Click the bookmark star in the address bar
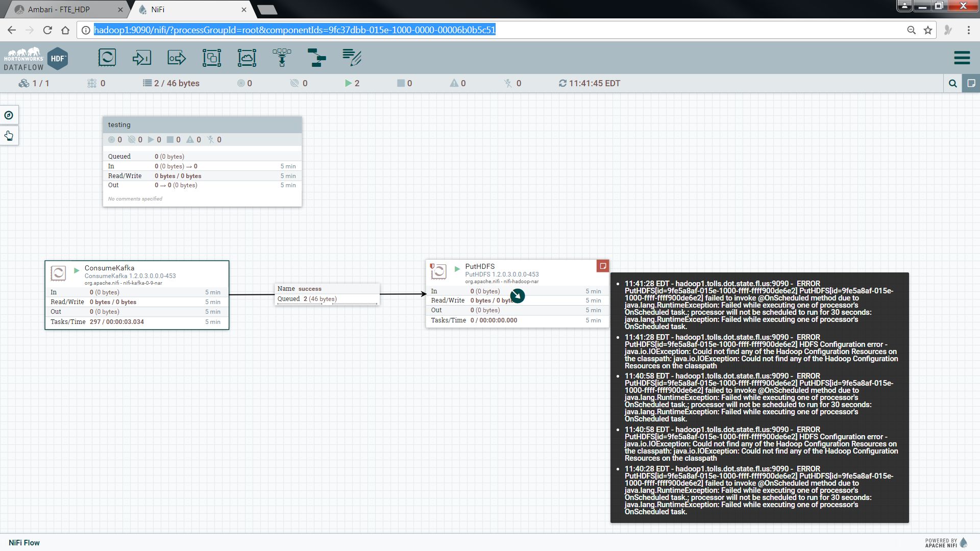 (x=928, y=30)
